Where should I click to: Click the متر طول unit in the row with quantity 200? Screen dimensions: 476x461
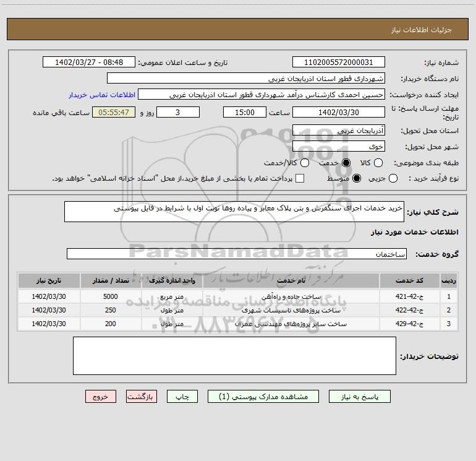[172, 324]
